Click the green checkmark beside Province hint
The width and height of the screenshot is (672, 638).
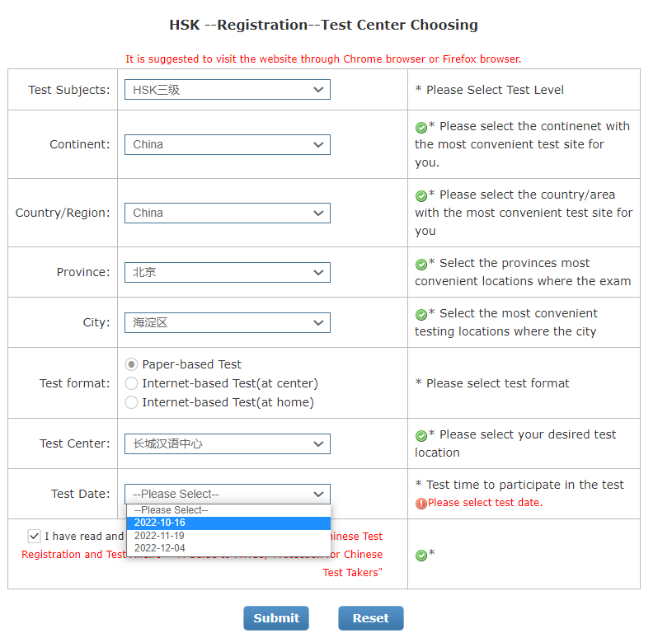click(x=421, y=264)
